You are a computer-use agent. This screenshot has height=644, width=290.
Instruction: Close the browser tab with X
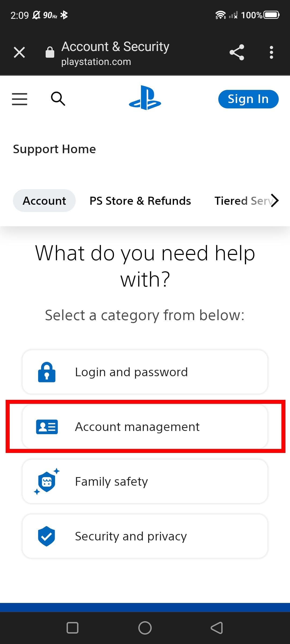(x=19, y=52)
